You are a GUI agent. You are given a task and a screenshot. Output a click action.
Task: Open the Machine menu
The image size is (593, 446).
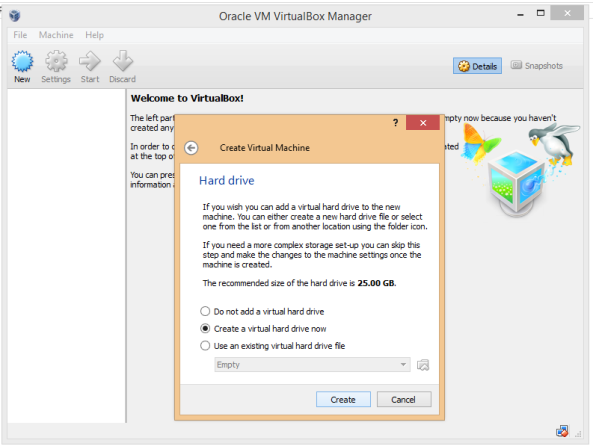point(56,35)
